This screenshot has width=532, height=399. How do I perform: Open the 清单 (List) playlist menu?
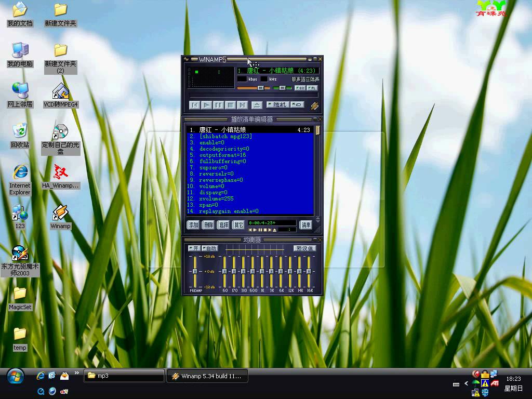tap(305, 224)
